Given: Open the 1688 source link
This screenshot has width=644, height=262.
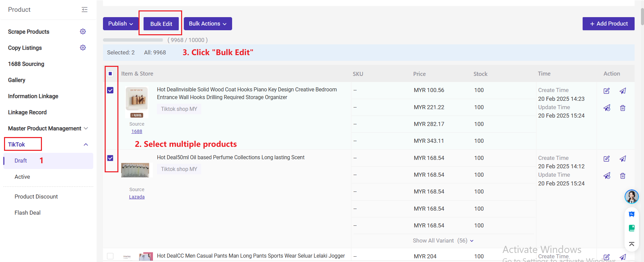Looking at the screenshot, I should (137, 131).
